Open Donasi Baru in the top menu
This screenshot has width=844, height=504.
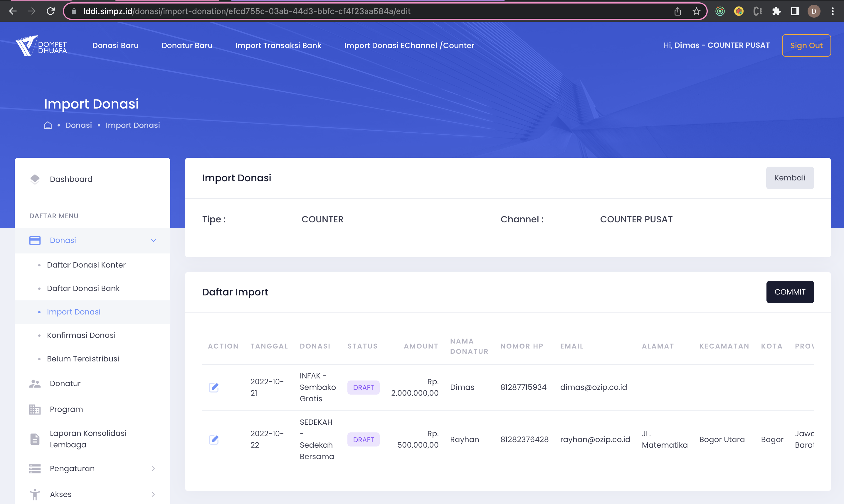[x=115, y=45]
